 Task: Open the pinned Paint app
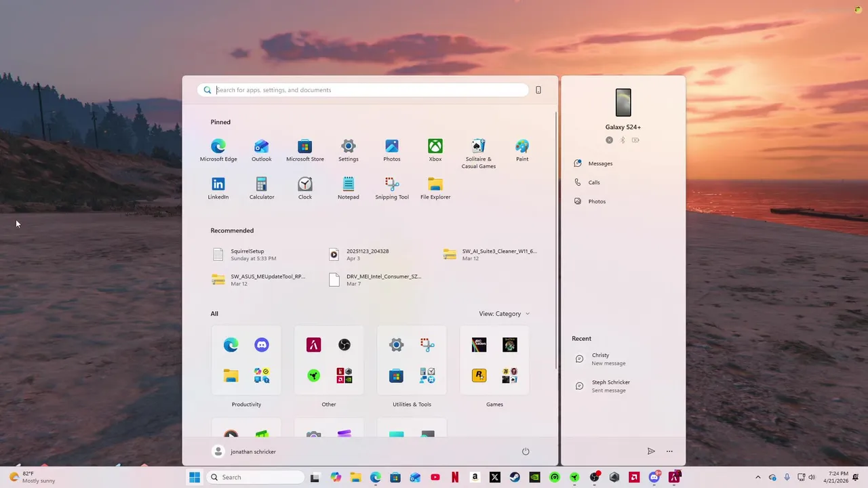[522, 150]
